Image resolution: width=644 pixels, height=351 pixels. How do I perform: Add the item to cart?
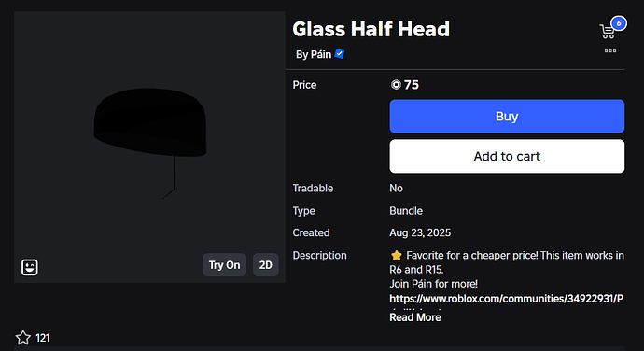(x=507, y=156)
